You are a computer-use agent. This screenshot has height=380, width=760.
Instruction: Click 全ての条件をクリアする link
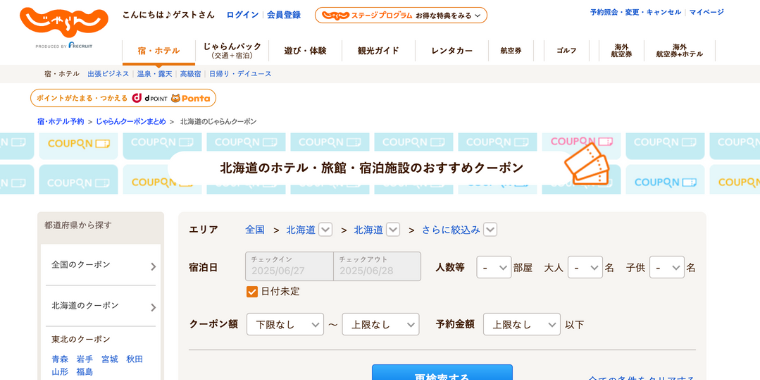[x=641, y=377]
